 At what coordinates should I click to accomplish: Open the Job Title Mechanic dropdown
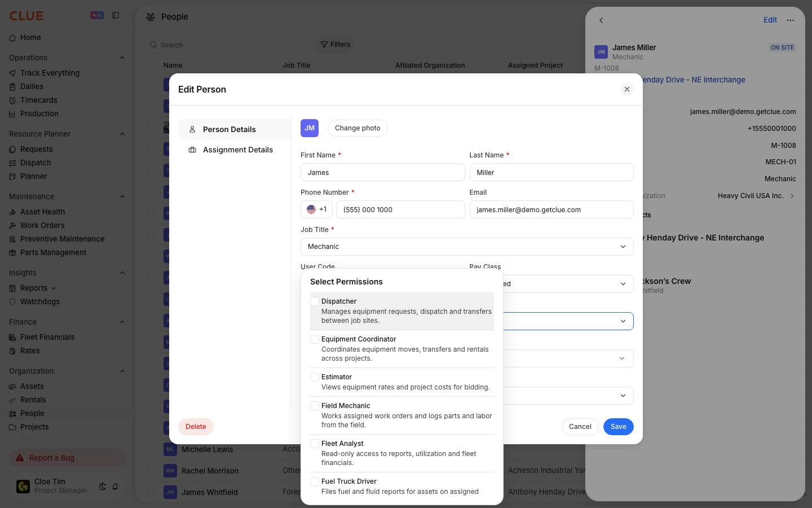(x=467, y=247)
